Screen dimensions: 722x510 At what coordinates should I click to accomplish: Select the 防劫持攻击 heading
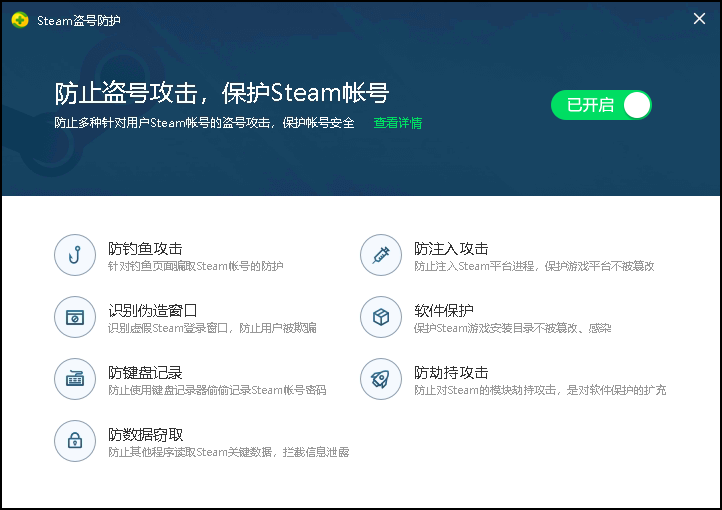(451, 372)
